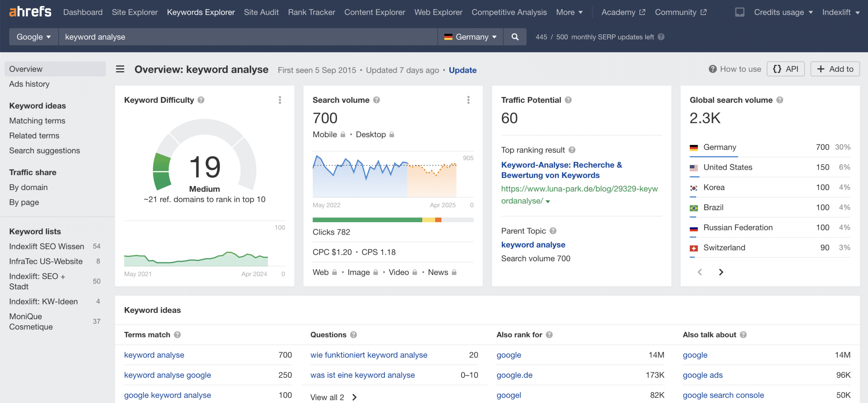Click help icon next to Traffic Potential
Screen dimensions: 868x403
point(568,100)
